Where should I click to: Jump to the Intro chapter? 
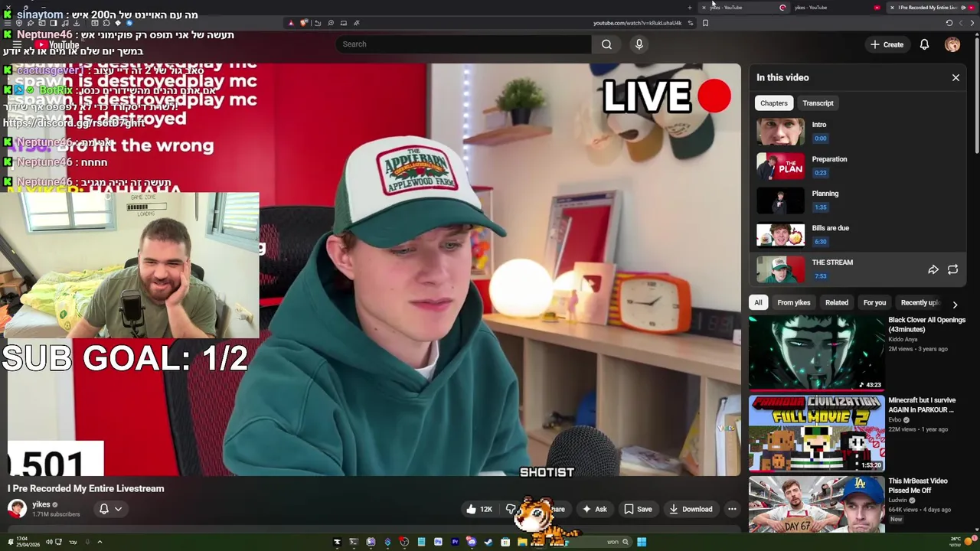click(857, 132)
